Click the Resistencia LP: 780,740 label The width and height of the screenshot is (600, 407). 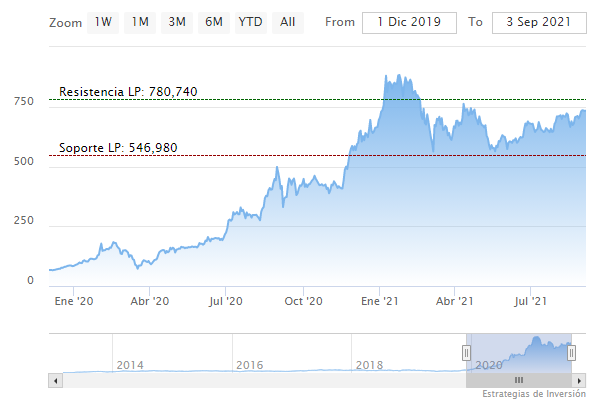tap(128, 92)
